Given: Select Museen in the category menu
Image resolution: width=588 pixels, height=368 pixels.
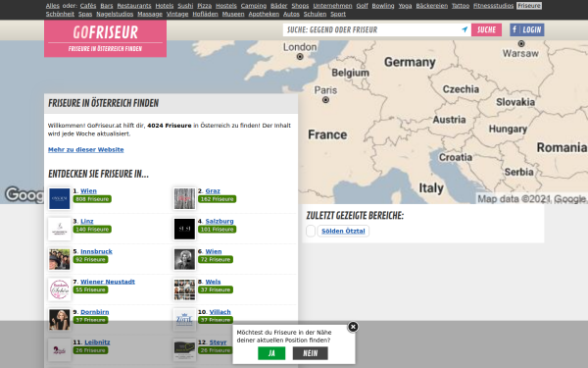Looking at the screenshot, I should 233,14.
